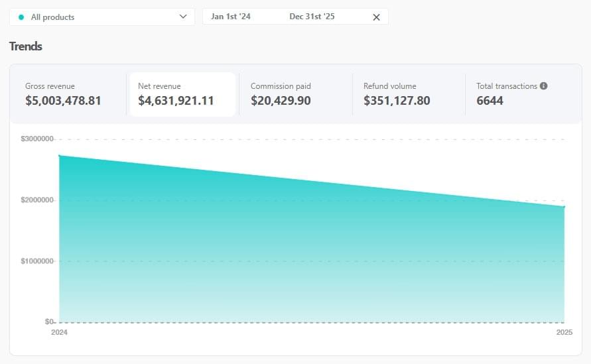Show the Commission paid trend
Screen dimensions: 591x364
pos(295,94)
